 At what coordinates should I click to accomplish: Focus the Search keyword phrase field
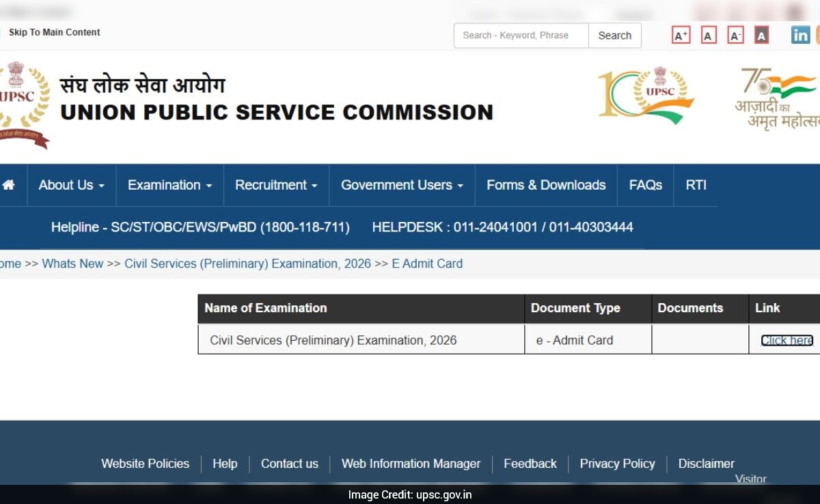(521, 36)
